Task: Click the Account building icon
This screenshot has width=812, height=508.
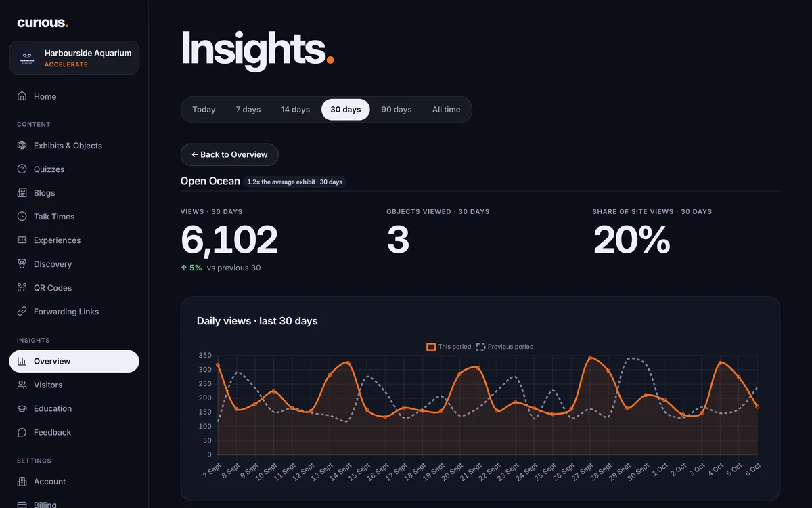Action: tap(22, 482)
